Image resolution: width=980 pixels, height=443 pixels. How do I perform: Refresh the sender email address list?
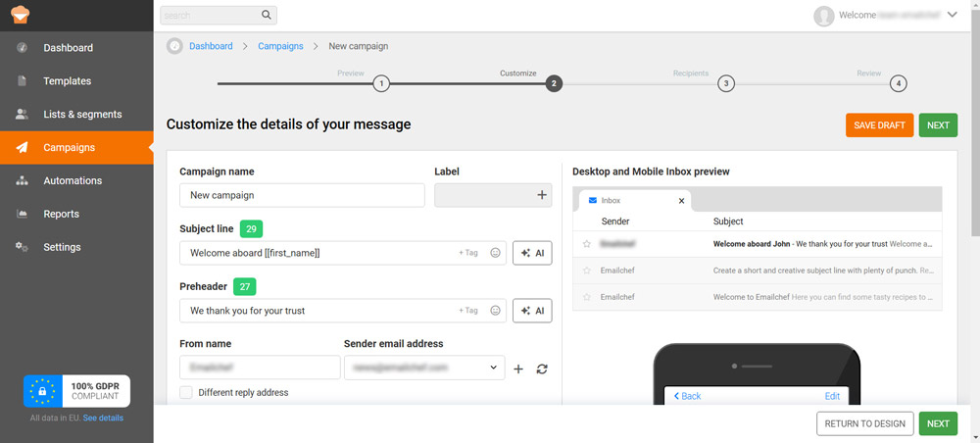tap(541, 369)
